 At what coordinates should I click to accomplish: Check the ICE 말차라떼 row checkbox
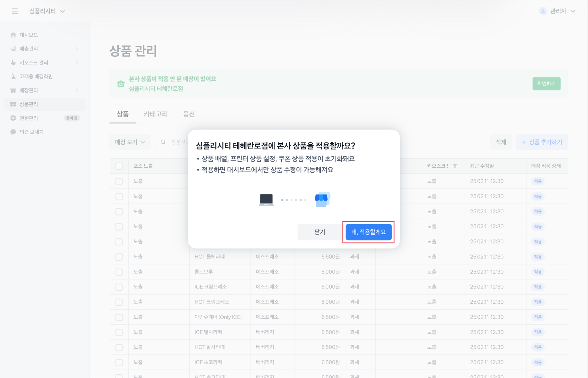119,332
